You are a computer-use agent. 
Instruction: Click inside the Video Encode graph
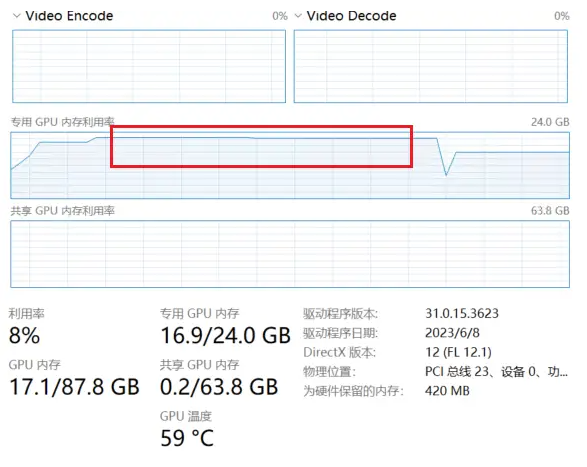pyautogui.click(x=149, y=66)
